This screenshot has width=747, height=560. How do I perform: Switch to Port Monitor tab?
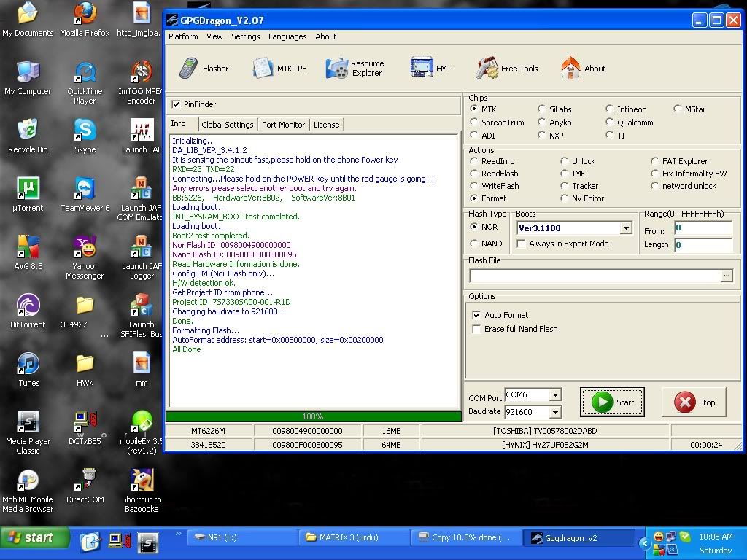(283, 125)
